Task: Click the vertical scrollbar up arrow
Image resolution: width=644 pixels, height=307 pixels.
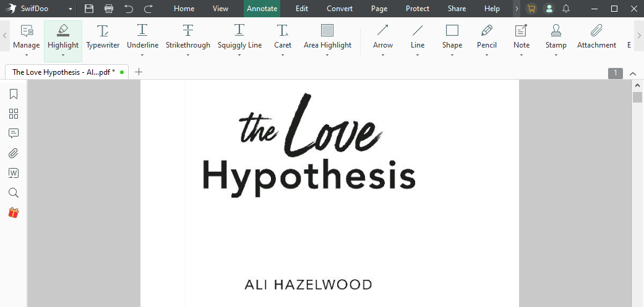Action: [x=637, y=86]
